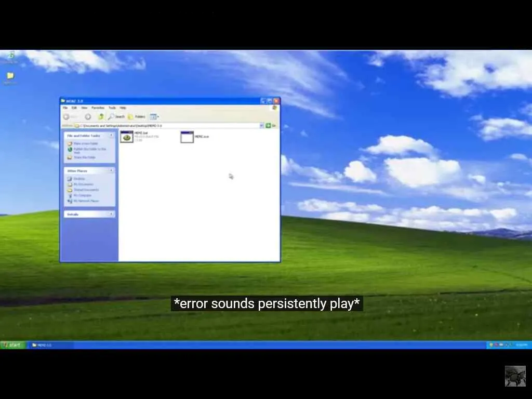Click the Recycle Bin desktop icon

tap(10, 55)
